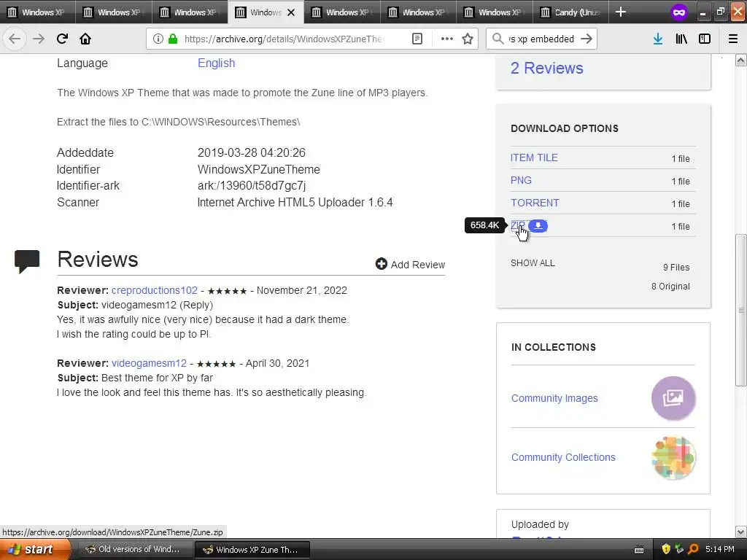Viewport: 747px width, 560px height.
Task: Click the blue ZIP download arrow icon
Action: click(x=538, y=226)
